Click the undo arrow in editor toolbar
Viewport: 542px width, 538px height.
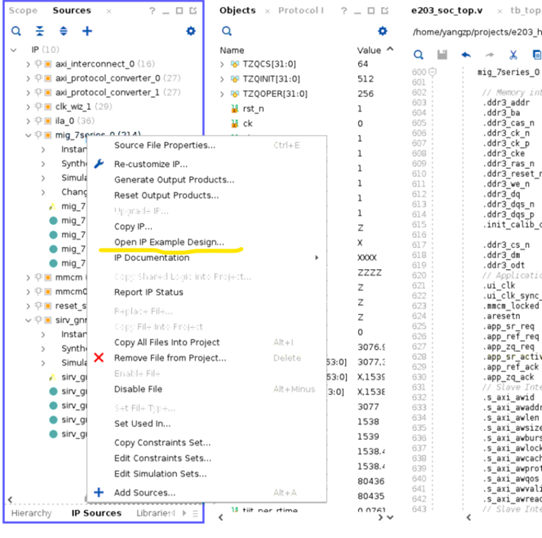pyautogui.click(x=466, y=55)
